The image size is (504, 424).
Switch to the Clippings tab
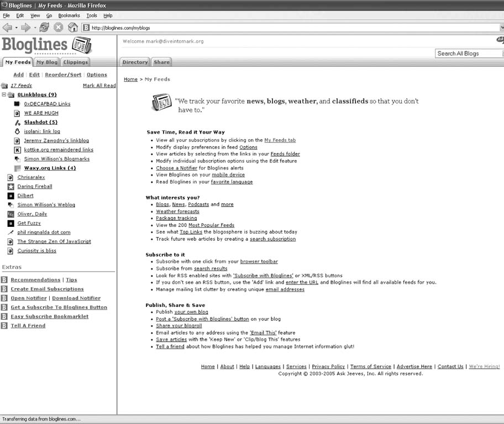[x=76, y=62]
